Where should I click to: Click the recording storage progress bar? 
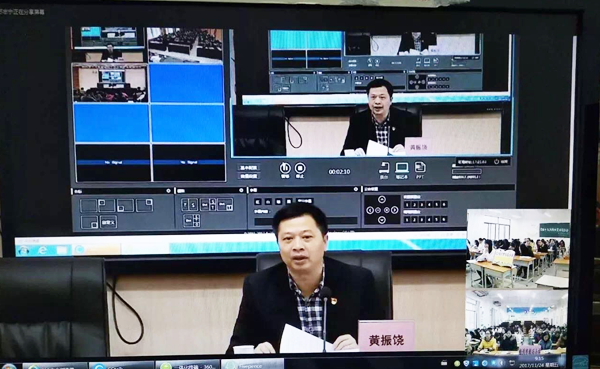pyautogui.click(x=466, y=172)
